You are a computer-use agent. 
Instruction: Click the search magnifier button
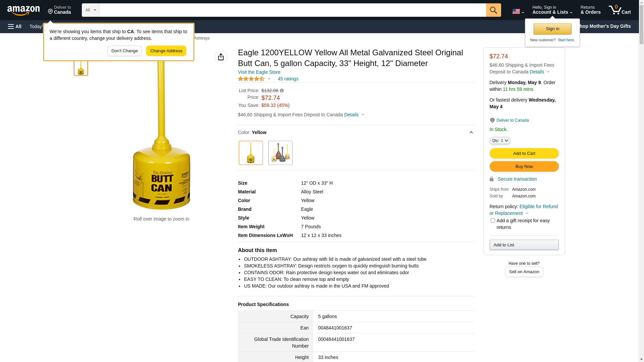(493, 10)
